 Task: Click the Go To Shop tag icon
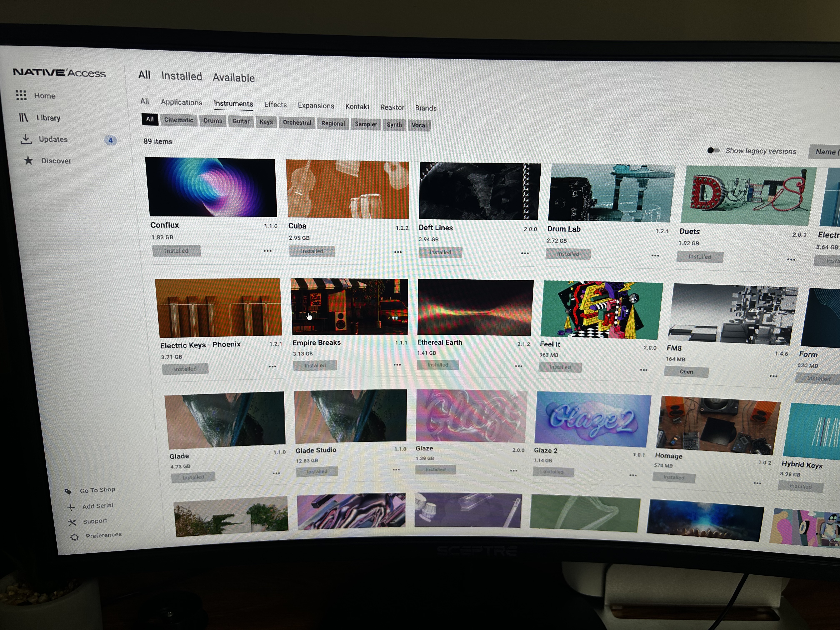(68, 491)
